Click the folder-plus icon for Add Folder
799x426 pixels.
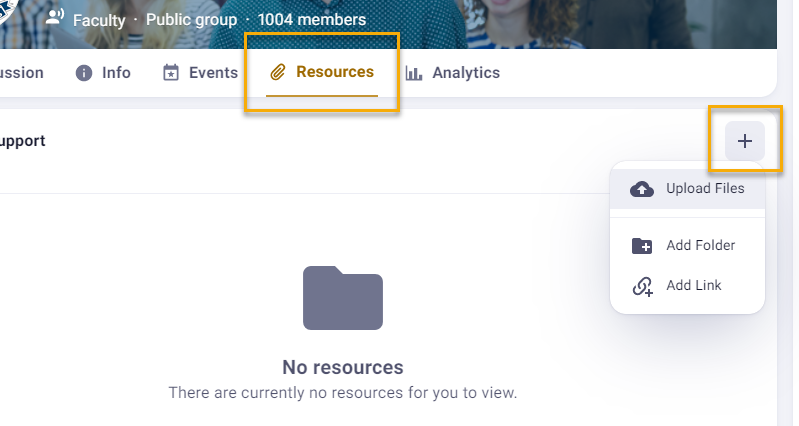pyautogui.click(x=642, y=246)
